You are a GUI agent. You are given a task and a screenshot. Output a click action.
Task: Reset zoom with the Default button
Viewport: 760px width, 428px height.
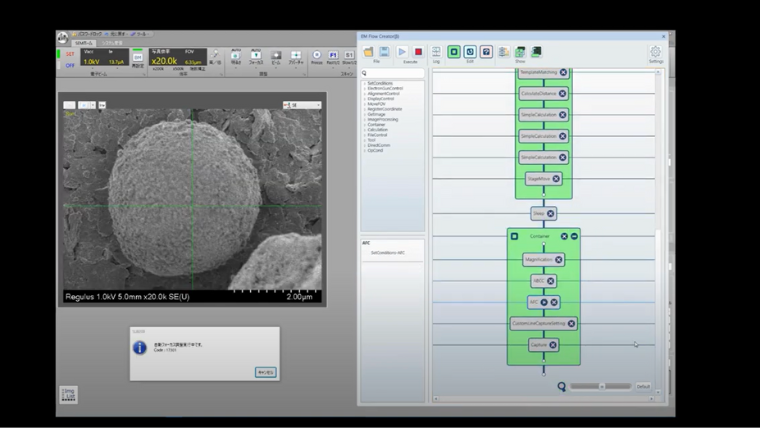(643, 387)
